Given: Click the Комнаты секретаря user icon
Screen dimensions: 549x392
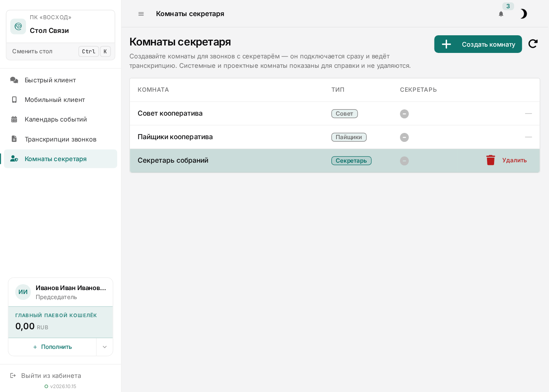Looking at the screenshot, I should [x=14, y=159].
